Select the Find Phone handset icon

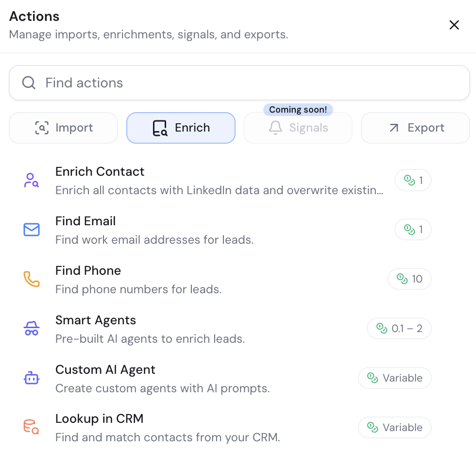tap(31, 279)
